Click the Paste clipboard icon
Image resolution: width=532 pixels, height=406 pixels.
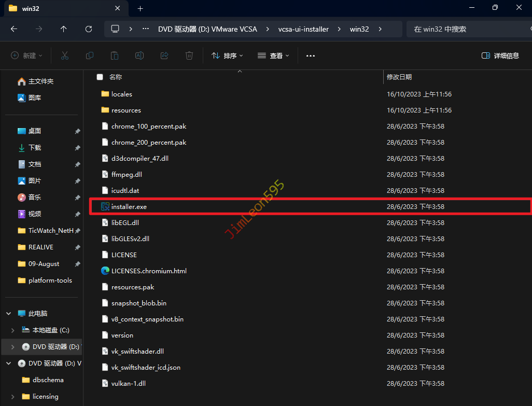tap(115, 55)
